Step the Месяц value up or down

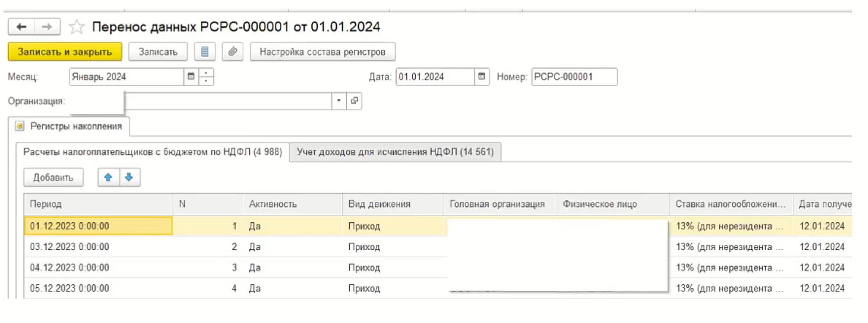click(206, 76)
